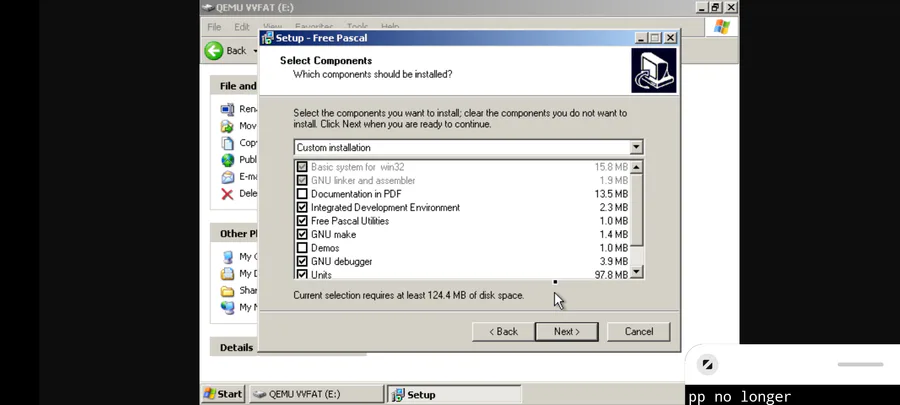Open My Computer icon under Other Places

point(228,256)
